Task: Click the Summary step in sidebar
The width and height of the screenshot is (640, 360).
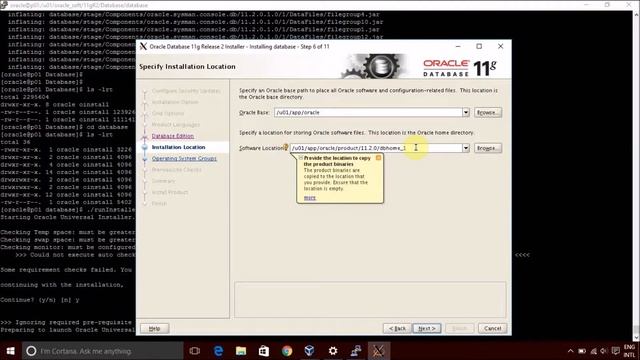Action: (163, 181)
